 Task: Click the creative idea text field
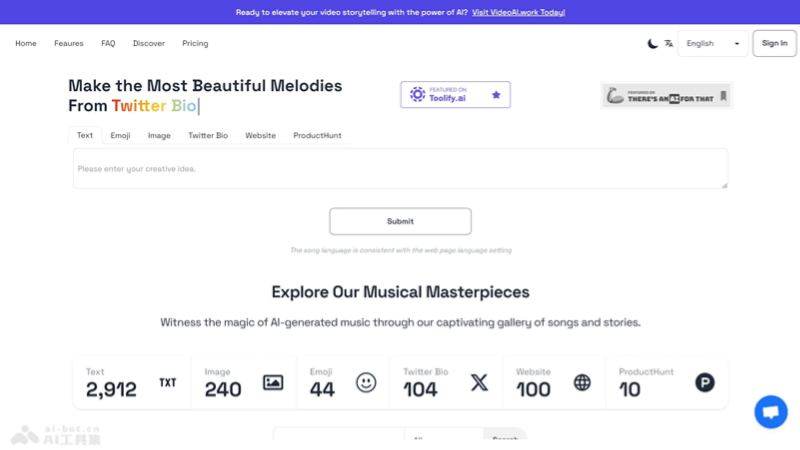click(400, 169)
